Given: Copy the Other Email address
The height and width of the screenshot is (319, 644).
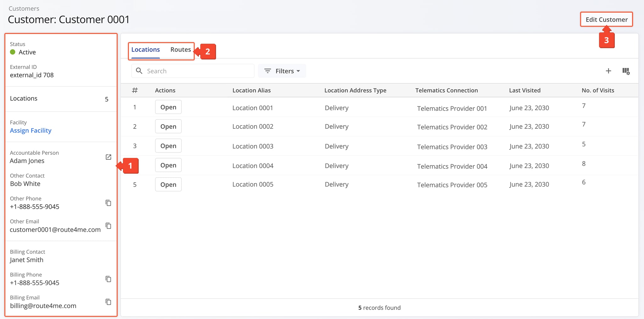Looking at the screenshot, I should coord(108,226).
